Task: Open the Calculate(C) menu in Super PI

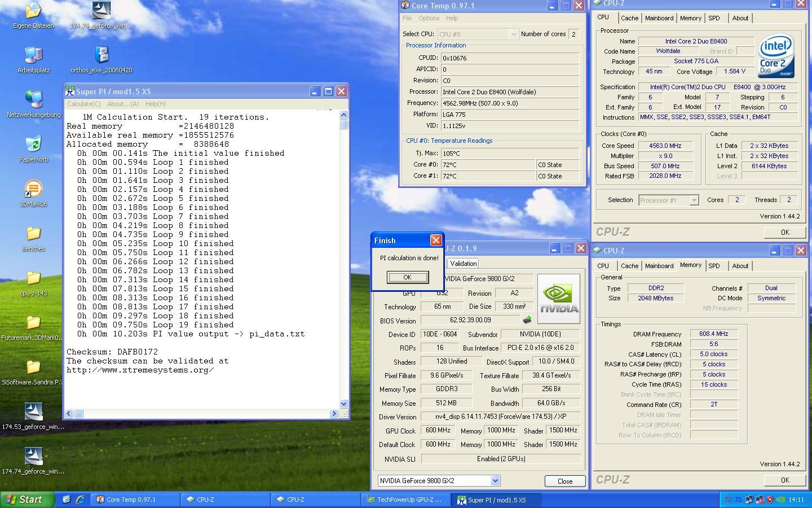Action: tap(84, 104)
